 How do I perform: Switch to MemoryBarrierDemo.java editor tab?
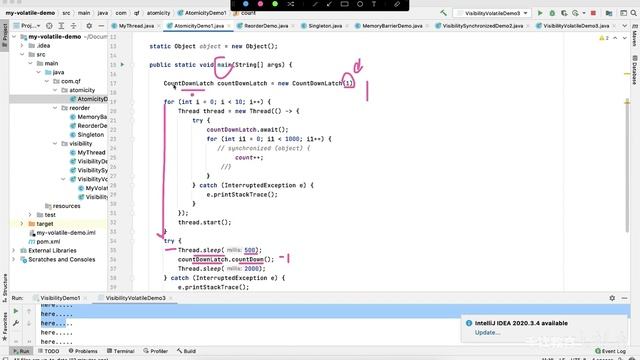pyautogui.click(x=392, y=26)
